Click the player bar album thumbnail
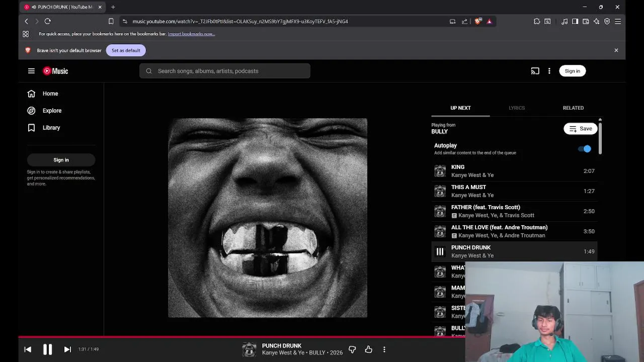This screenshot has height=362, width=644. pos(249,349)
